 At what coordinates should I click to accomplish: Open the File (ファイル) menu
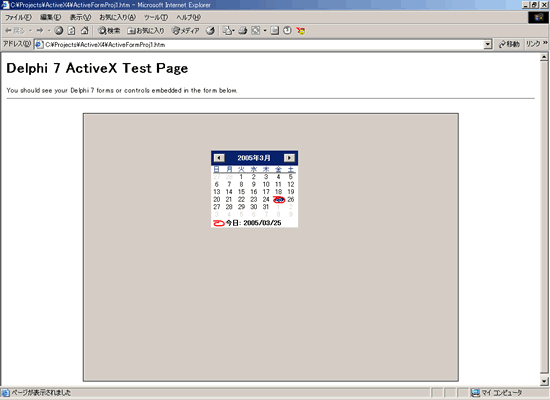(18, 17)
